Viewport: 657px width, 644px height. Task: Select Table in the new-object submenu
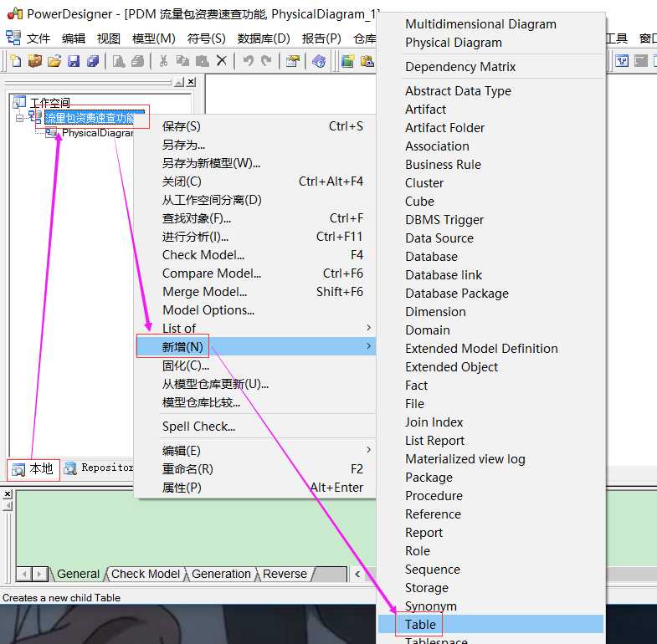[490, 624]
